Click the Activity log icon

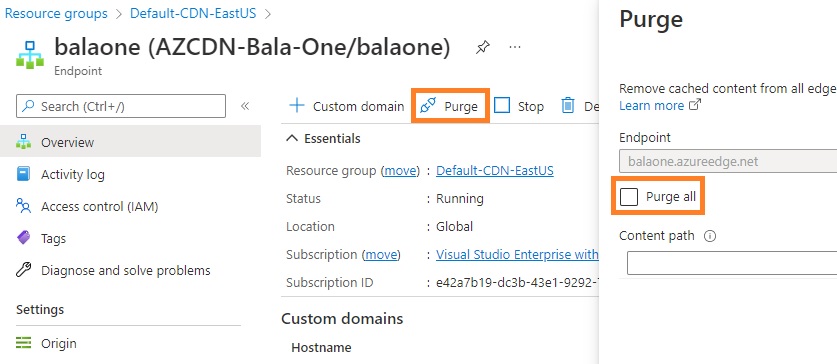pyautogui.click(x=23, y=174)
